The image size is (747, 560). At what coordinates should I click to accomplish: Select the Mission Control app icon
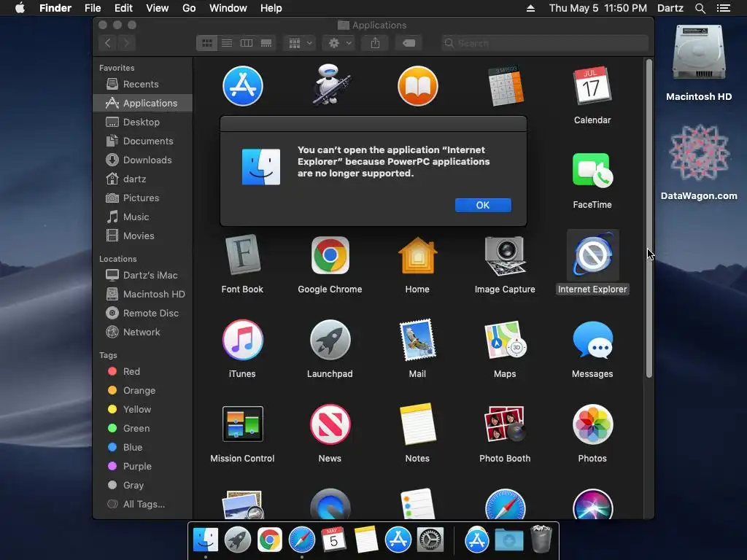click(x=242, y=424)
